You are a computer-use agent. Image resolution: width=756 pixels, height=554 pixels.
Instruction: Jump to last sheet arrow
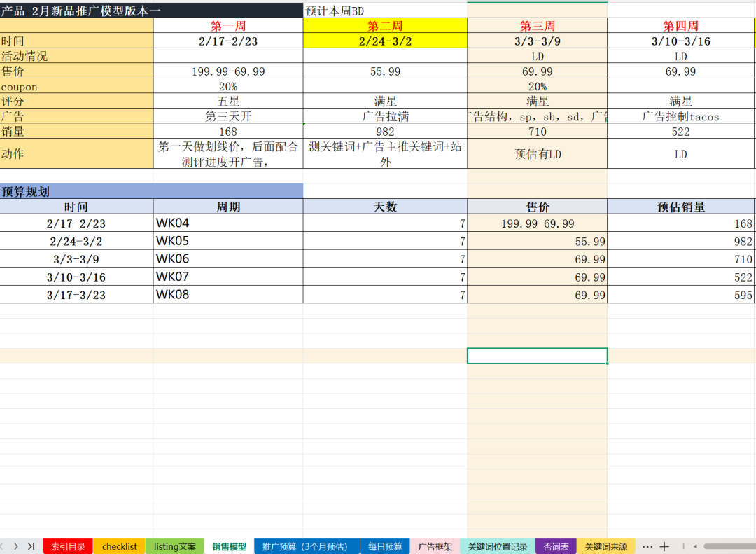coord(31,546)
